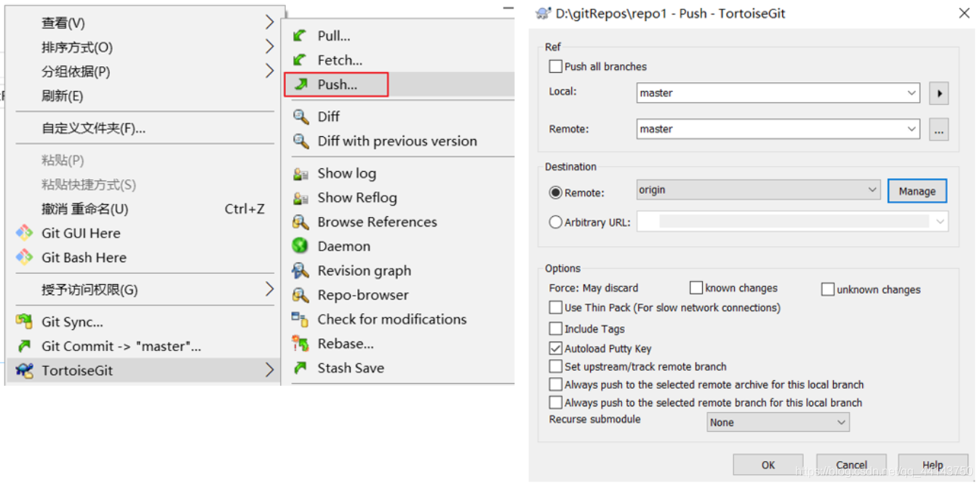Expand the 授予访问权限(G) submenu
Image resolution: width=980 pixels, height=485 pixels.
click(x=269, y=289)
